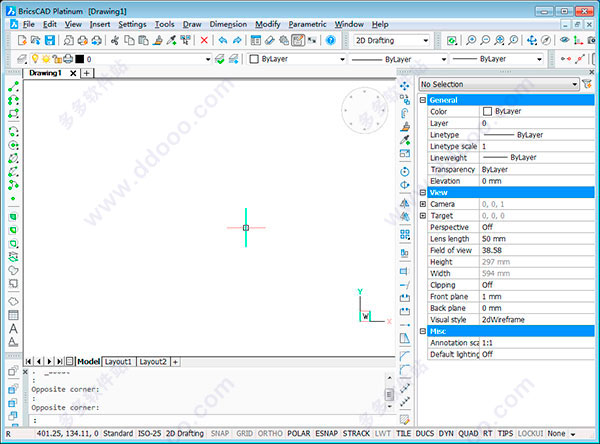Click the Color ByLayer property swatch
This screenshot has height=444, width=600.
point(487,111)
